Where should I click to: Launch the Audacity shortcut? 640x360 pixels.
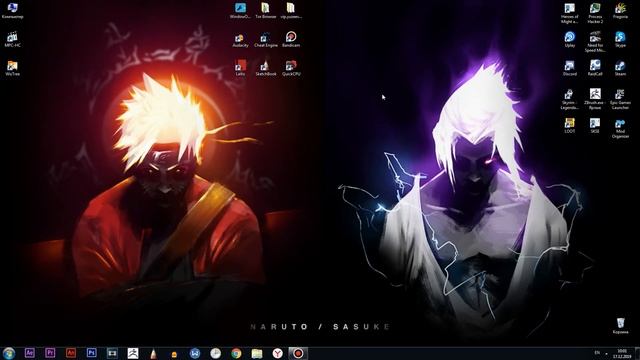click(x=240, y=40)
